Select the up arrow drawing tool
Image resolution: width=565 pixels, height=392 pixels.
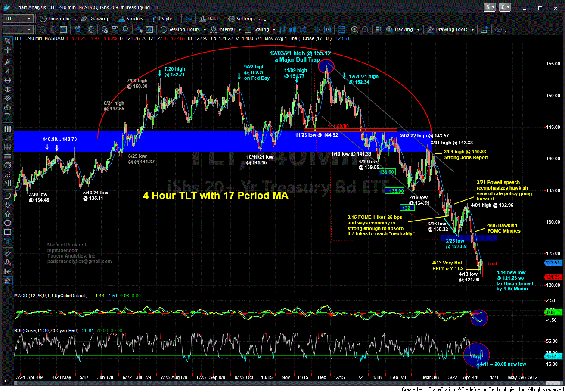[x=7, y=213]
